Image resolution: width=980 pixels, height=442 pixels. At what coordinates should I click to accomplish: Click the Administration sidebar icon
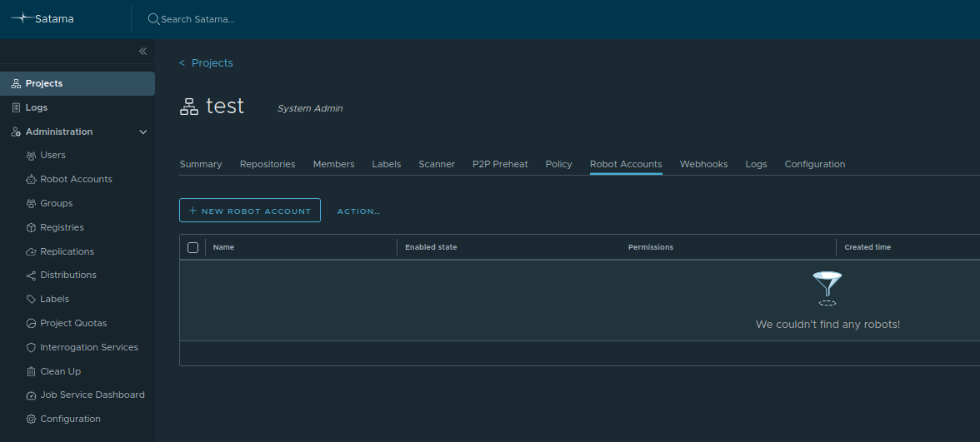(17, 132)
